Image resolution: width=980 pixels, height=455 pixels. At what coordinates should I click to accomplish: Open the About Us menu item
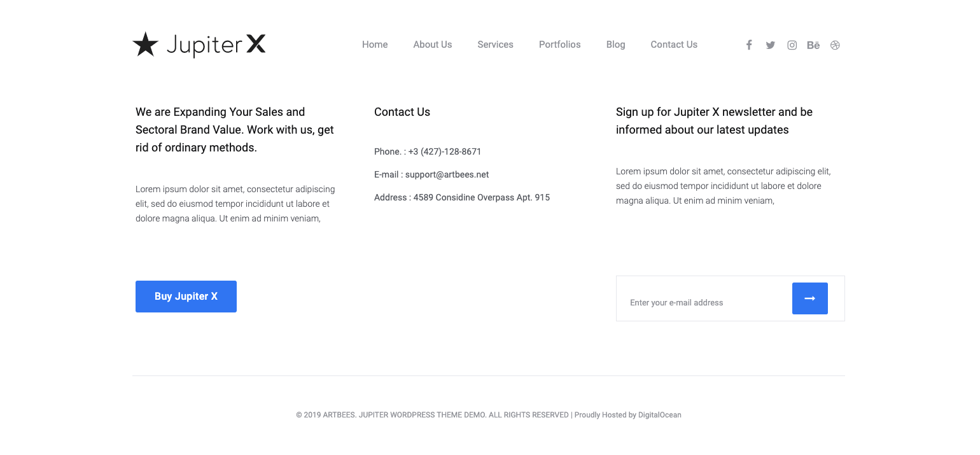pyautogui.click(x=433, y=45)
